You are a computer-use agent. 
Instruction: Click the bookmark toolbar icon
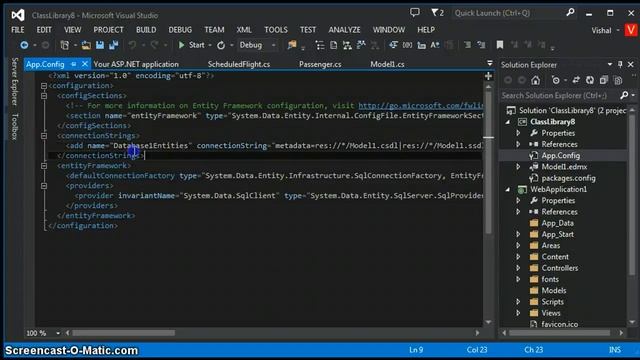[500, 45]
